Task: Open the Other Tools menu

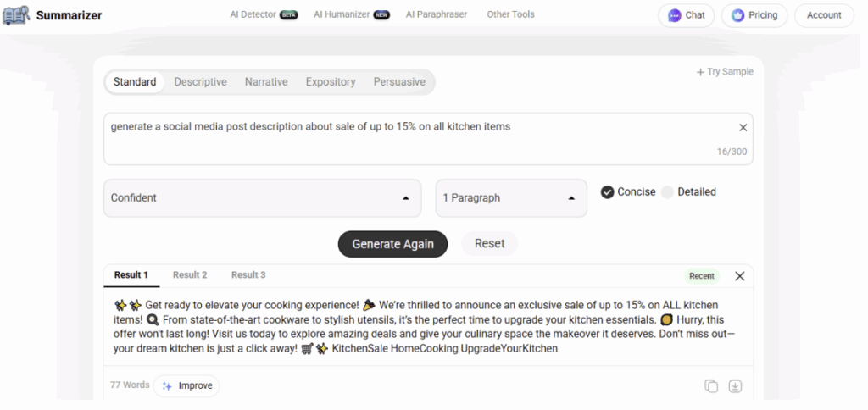Action: pos(510,14)
